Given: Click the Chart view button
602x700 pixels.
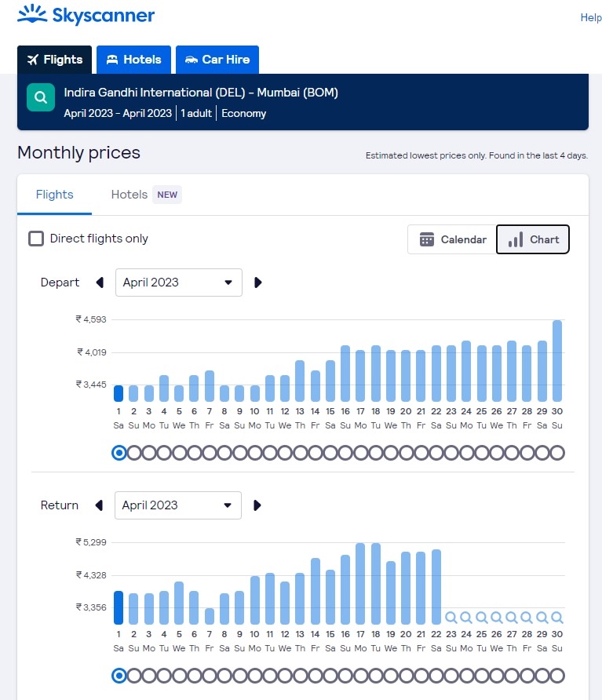Looking at the screenshot, I should [533, 239].
